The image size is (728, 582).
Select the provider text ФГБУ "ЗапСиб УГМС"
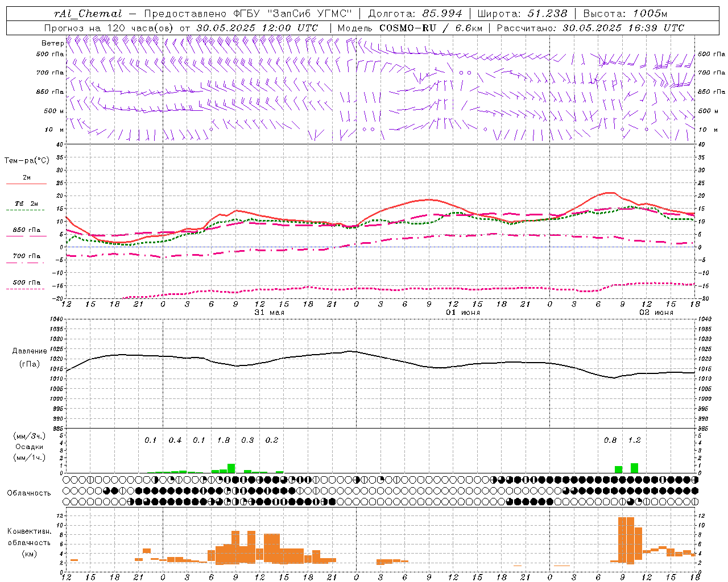point(293,14)
